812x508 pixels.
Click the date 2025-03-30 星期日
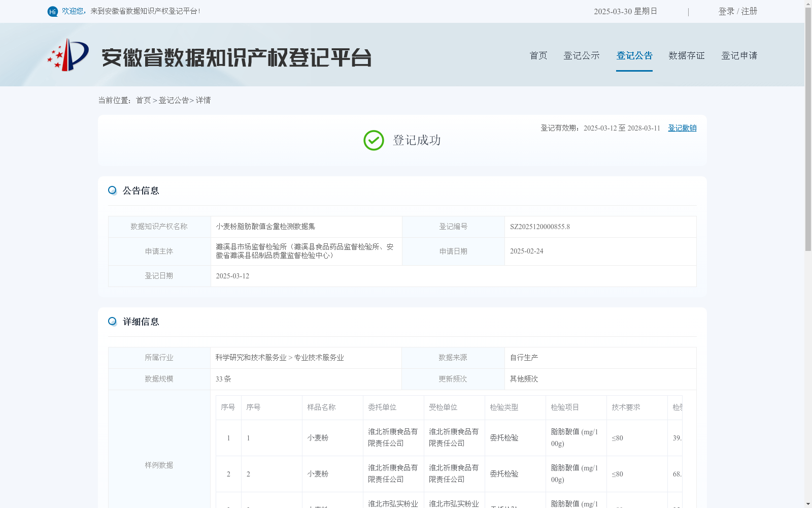[625, 11]
